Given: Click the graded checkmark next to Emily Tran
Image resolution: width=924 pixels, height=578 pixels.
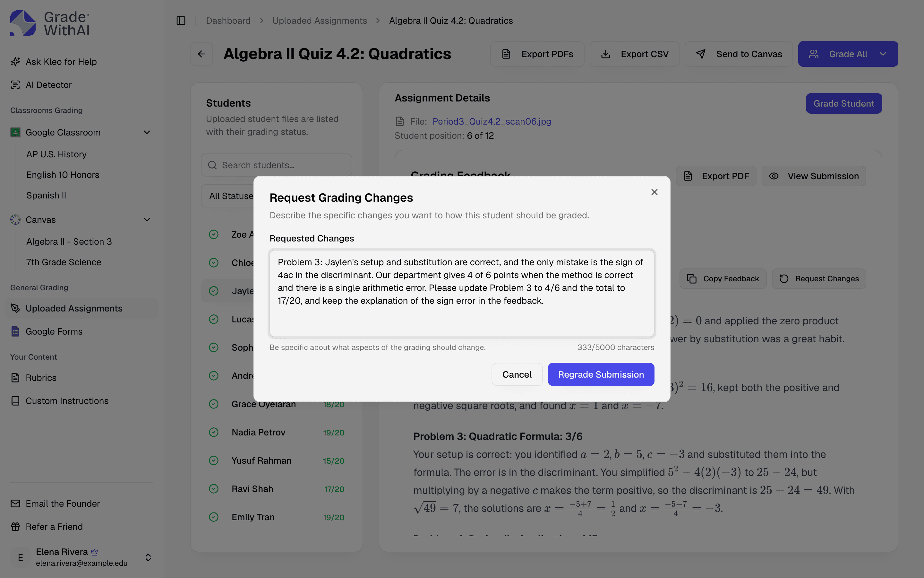Looking at the screenshot, I should (214, 517).
